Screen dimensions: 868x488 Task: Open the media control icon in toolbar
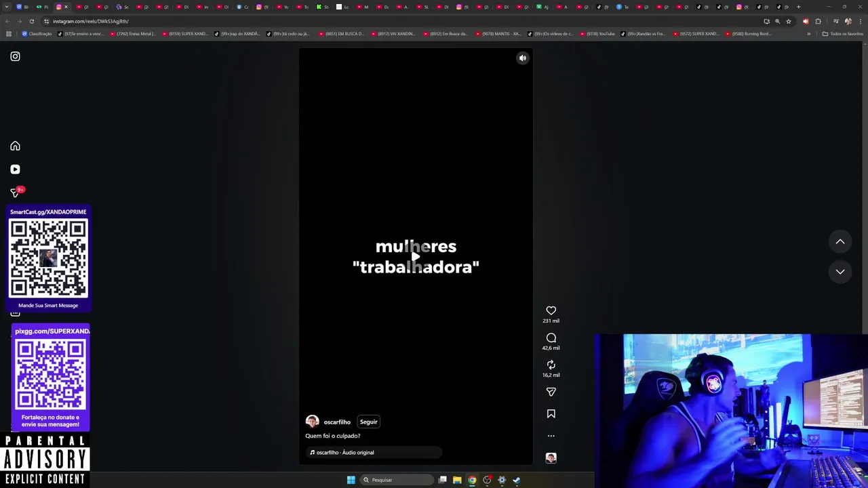pos(835,21)
